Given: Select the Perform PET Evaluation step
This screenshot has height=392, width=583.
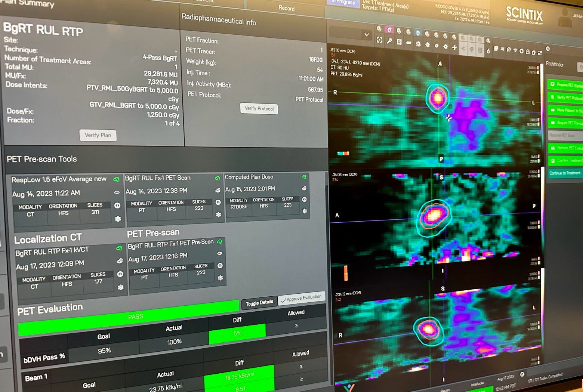Looking at the screenshot, I should [565, 148].
